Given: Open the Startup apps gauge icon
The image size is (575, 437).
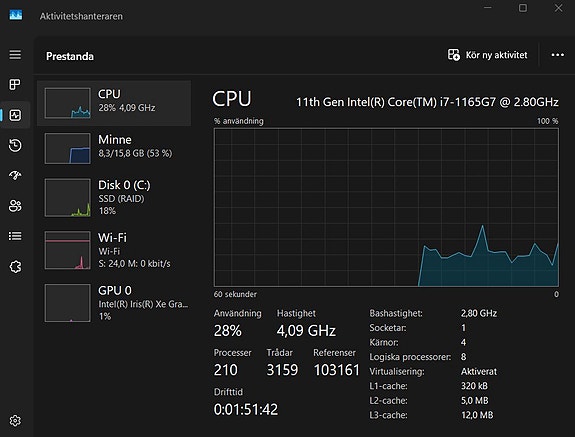Looking at the screenshot, I should pos(15,175).
